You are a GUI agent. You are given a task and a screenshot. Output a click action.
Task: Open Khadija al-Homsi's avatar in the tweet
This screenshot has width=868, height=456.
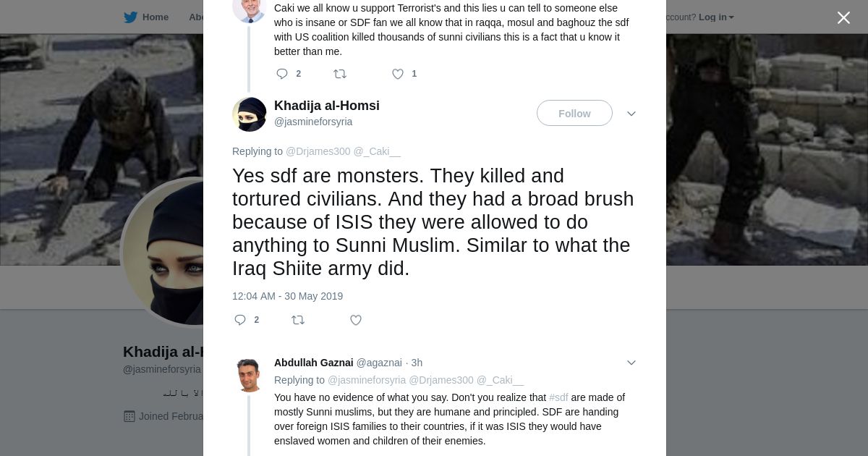click(250, 114)
